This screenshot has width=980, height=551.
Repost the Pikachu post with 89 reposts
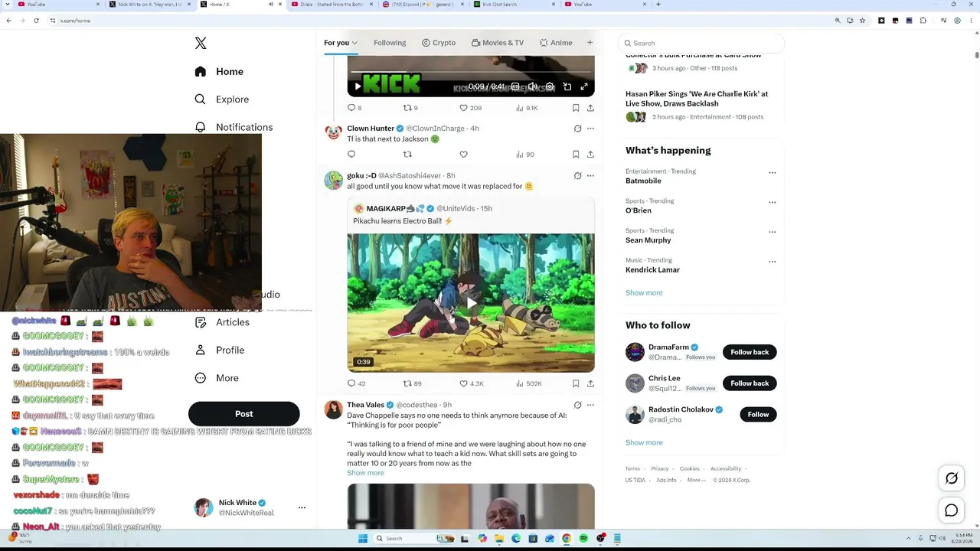click(412, 383)
